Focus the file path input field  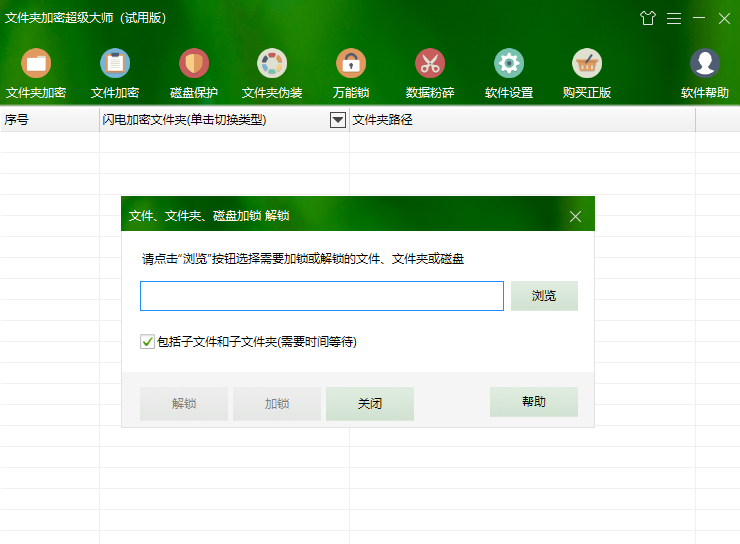(322, 296)
